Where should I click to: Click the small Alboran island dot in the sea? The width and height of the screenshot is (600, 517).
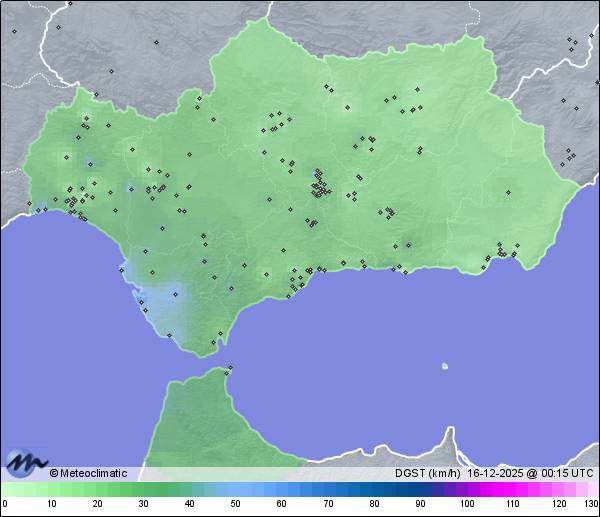point(445,366)
